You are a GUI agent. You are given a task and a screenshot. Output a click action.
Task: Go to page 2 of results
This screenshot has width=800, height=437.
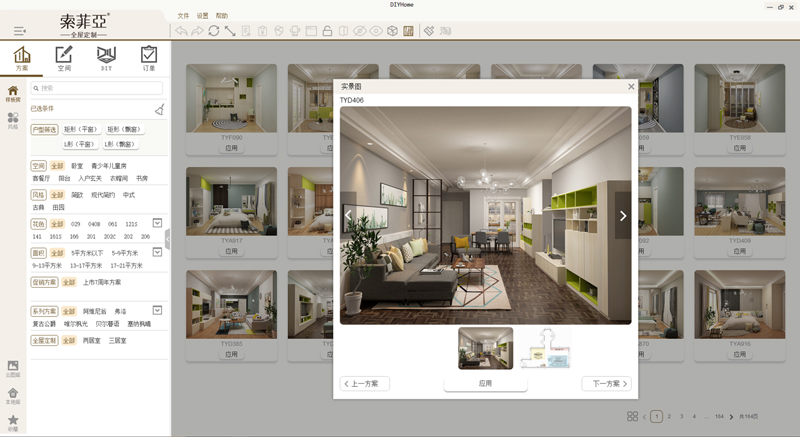[x=669, y=417]
